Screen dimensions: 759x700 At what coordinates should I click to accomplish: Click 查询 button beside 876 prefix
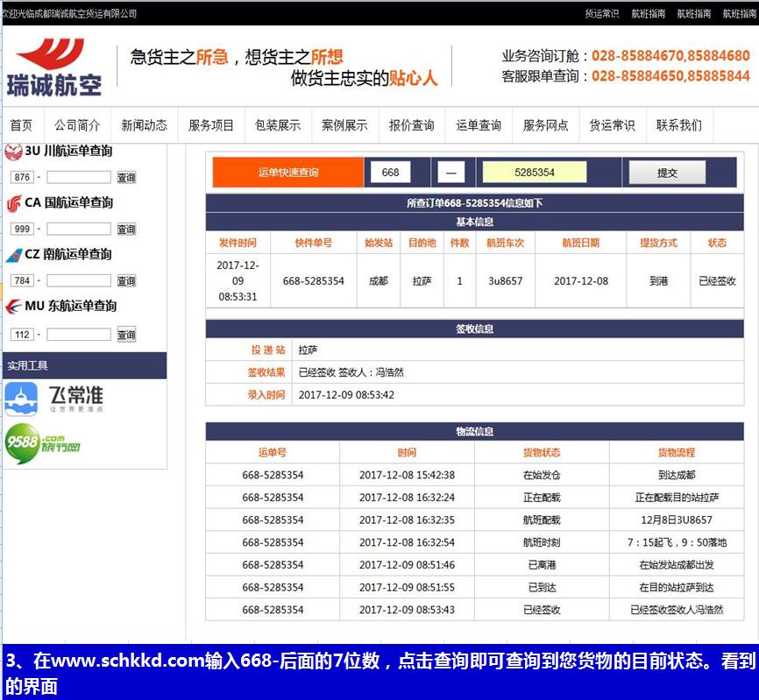click(x=126, y=178)
